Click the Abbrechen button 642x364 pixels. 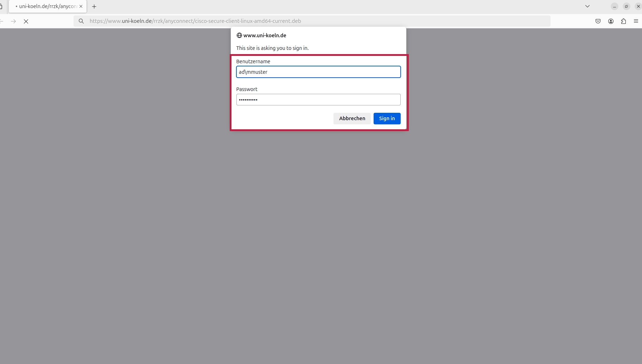(x=352, y=118)
